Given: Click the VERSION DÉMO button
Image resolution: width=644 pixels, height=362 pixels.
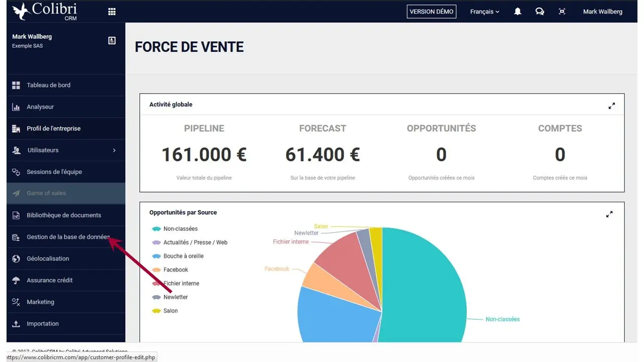Looking at the screenshot, I should point(432,12).
